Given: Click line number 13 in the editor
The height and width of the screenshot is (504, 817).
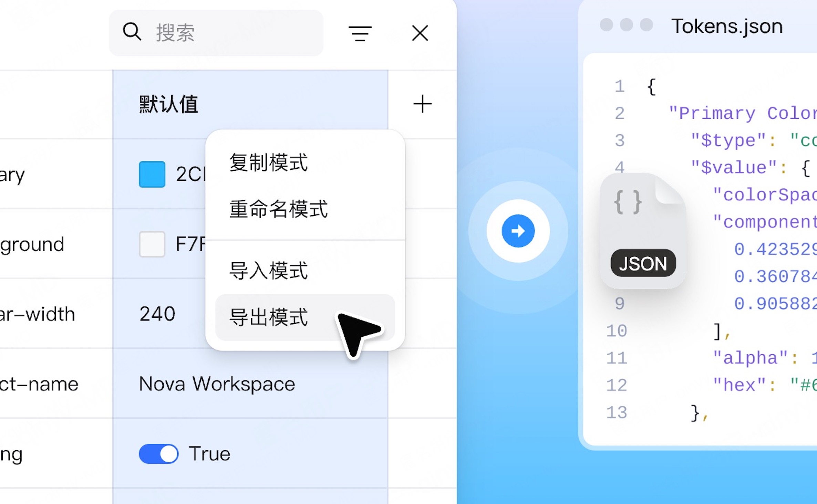Looking at the screenshot, I should coord(617,412).
